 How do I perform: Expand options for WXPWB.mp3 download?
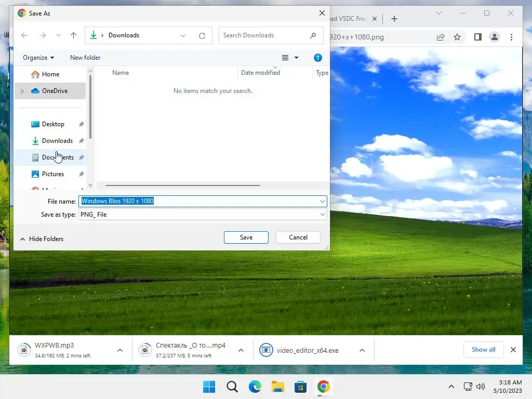[x=120, y=350]
